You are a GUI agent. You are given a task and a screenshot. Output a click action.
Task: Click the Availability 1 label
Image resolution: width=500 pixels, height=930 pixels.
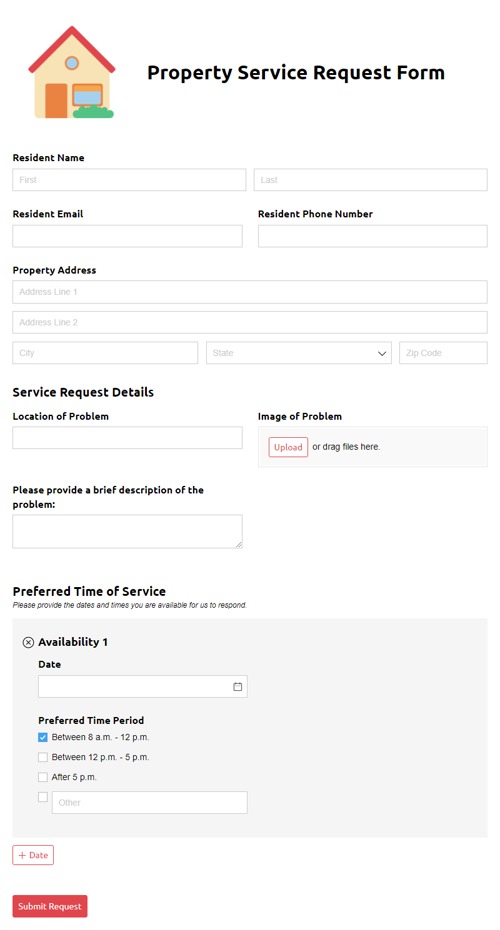pyautogui.click(x=73, y=642)
